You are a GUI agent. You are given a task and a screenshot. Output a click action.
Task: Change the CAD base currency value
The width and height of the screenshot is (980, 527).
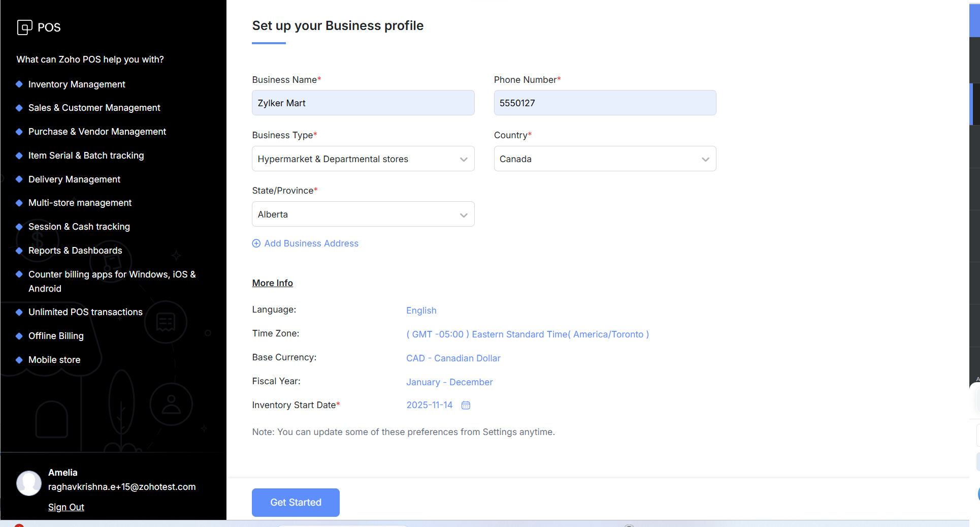[453, 358]
